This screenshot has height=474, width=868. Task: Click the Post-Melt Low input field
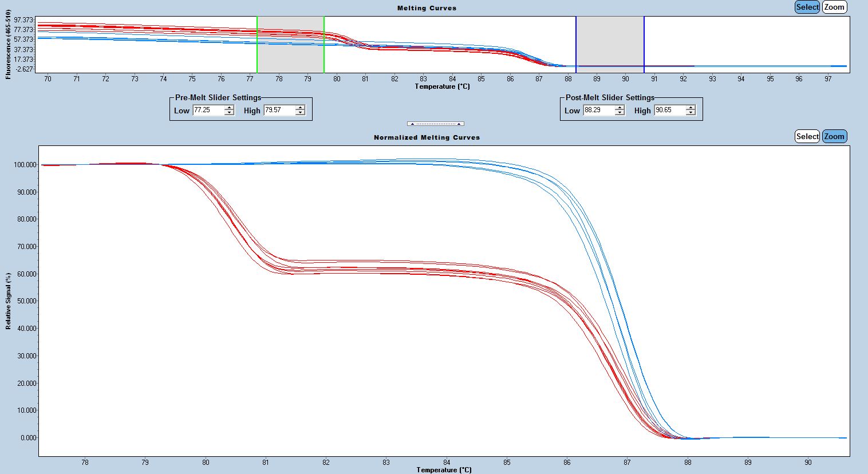(x=598, y=110)
